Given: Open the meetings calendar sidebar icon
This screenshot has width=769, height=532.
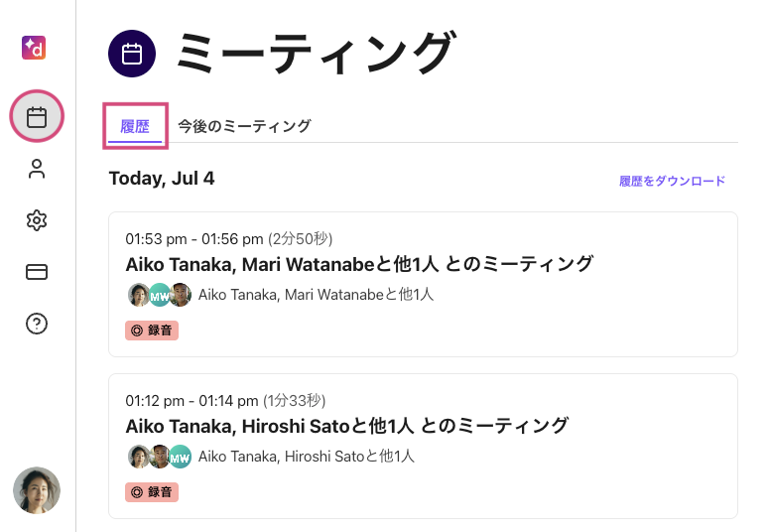Looking at the screenshot, I should point(37,117).
